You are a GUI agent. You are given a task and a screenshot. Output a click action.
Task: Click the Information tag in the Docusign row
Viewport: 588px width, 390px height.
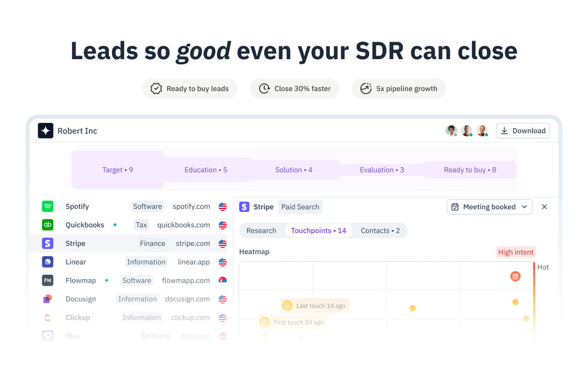(x=138, y=299)
